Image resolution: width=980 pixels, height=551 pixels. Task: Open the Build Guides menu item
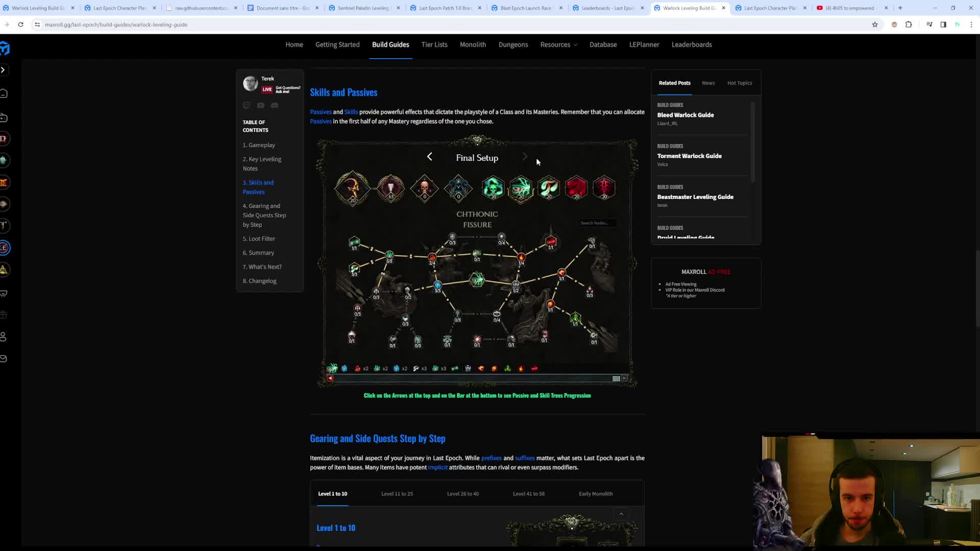point(390,45)
